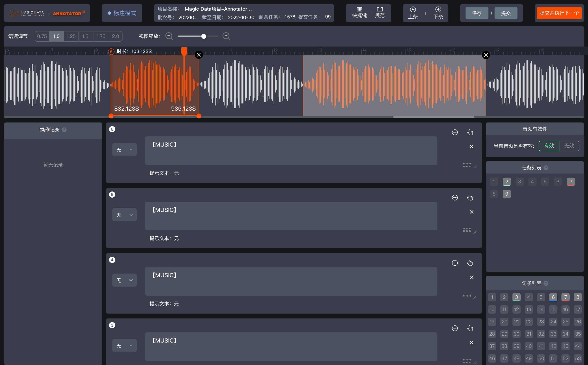This screenshot has width=588, height=365.
Task: Click the zoom out magnifier icon
Action: tap(169, 36)
